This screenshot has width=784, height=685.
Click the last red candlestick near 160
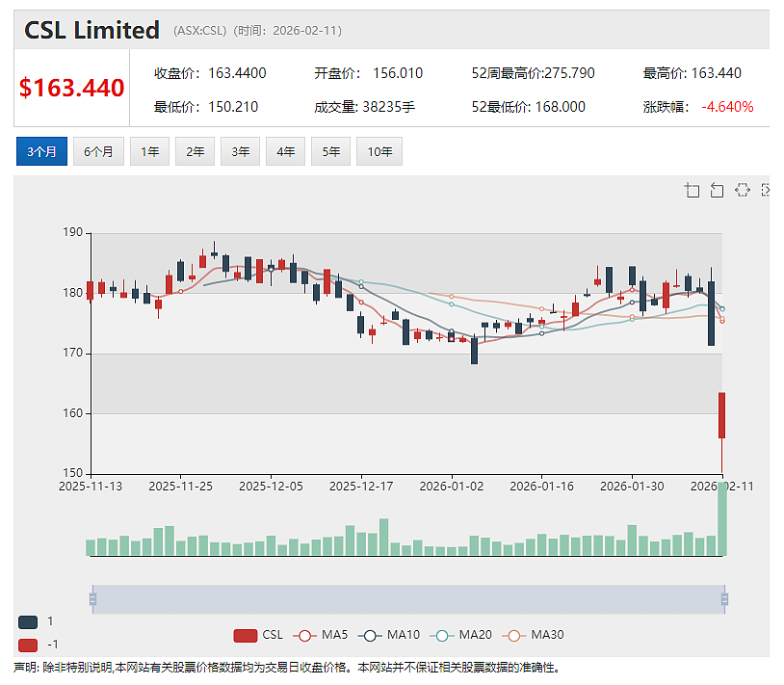(x=722, y=415)
